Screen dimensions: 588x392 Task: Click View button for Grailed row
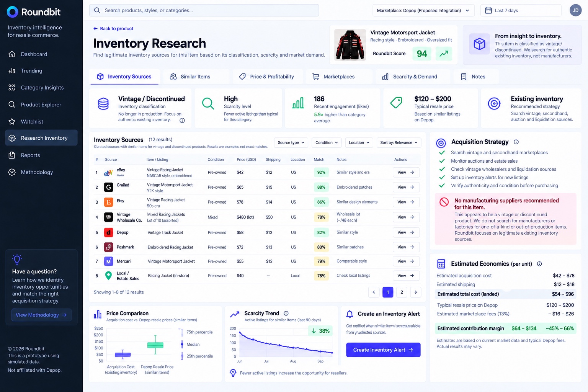(x=406, y=187)
